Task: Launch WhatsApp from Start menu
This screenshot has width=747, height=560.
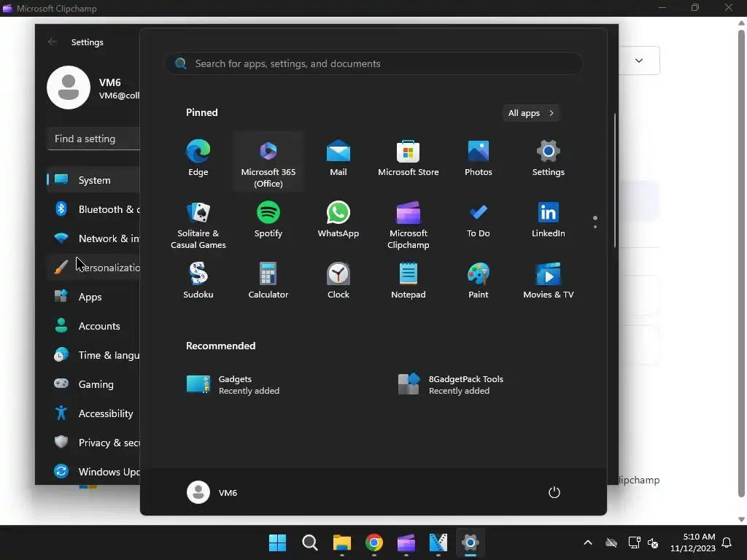Action: [338, 220]
